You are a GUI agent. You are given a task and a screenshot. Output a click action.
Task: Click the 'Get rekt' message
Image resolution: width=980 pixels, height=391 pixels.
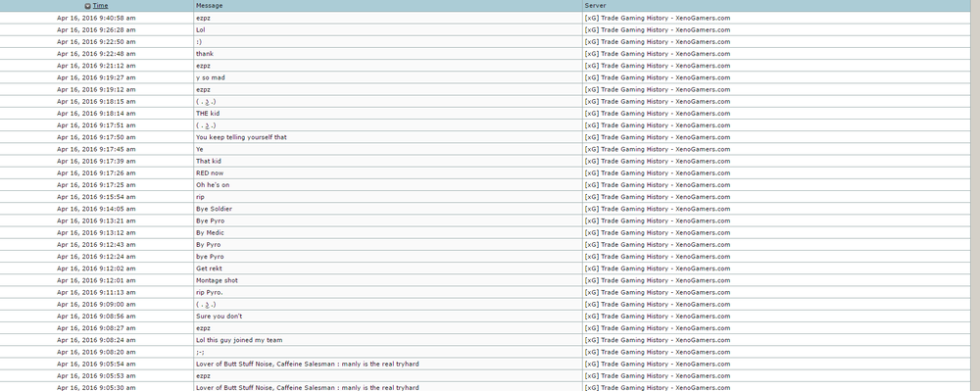(x=209, y=269)
